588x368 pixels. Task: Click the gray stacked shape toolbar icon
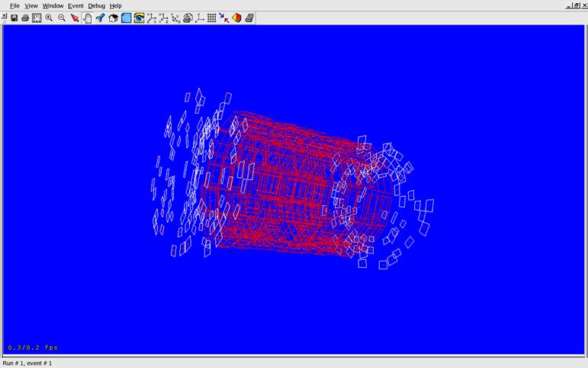coord(249,18)
